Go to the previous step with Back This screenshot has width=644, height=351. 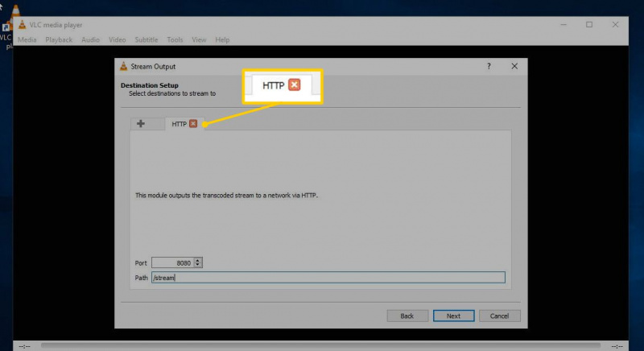pyautogui.click(x=407, y=316)
